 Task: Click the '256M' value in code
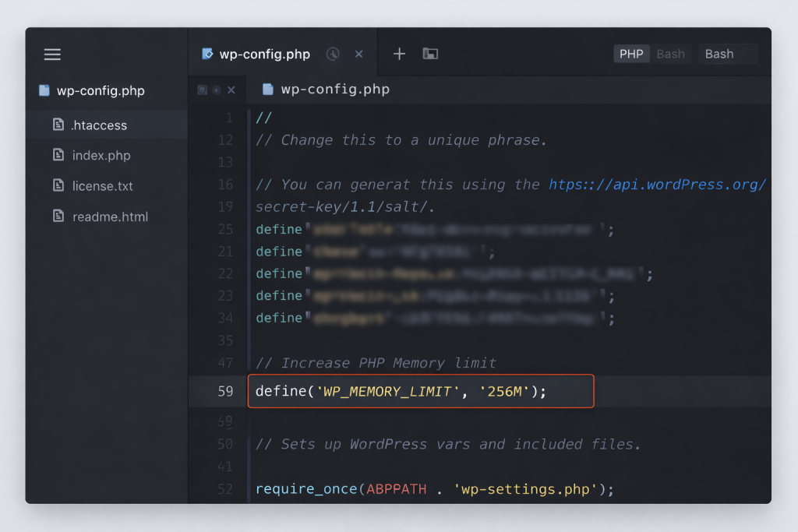click(x=504, y=391)
